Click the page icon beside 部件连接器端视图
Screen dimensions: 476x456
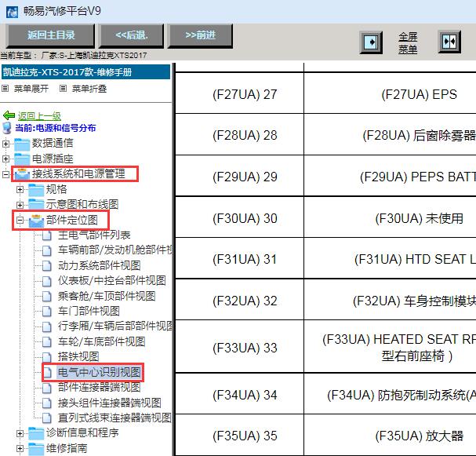[x=47, y=388]
